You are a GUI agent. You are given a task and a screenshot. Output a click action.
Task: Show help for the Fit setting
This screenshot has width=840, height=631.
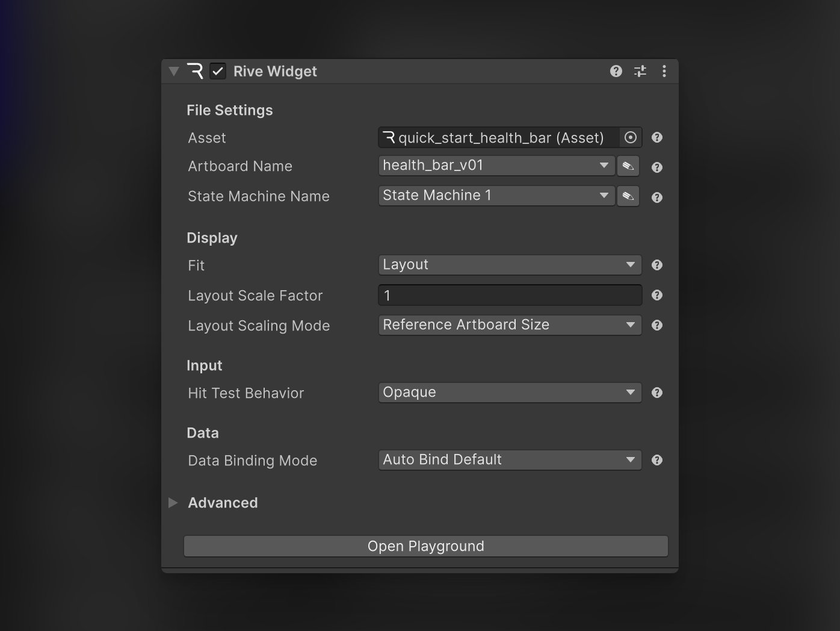pos(657,265)
